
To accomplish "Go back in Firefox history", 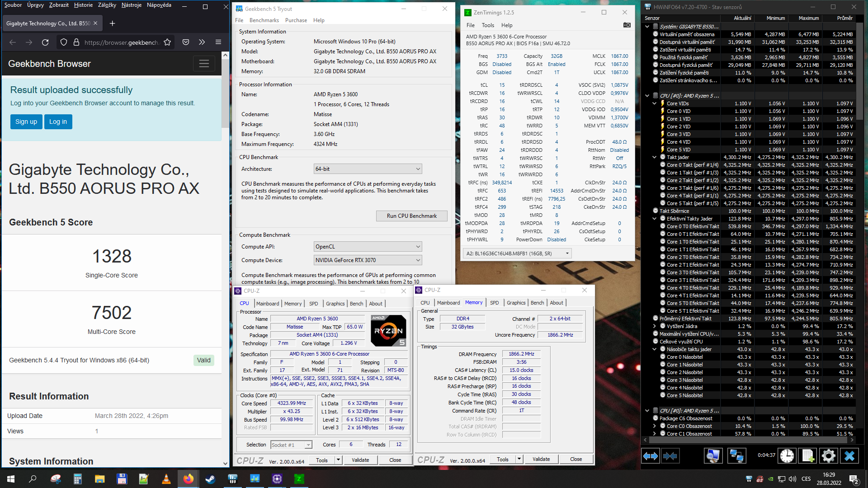I will 13,42.
